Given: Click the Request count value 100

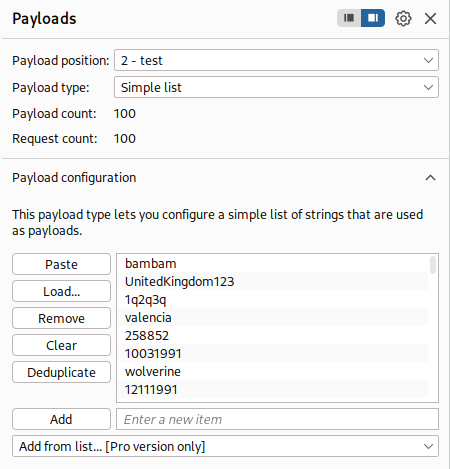Looking at the screenshot, I should [x=125, y=139].
